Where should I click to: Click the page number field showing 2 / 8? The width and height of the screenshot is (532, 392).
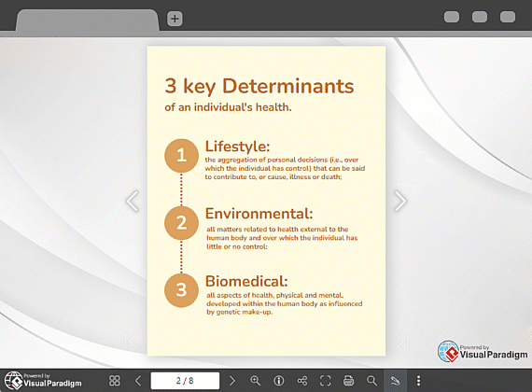[185, 381]
